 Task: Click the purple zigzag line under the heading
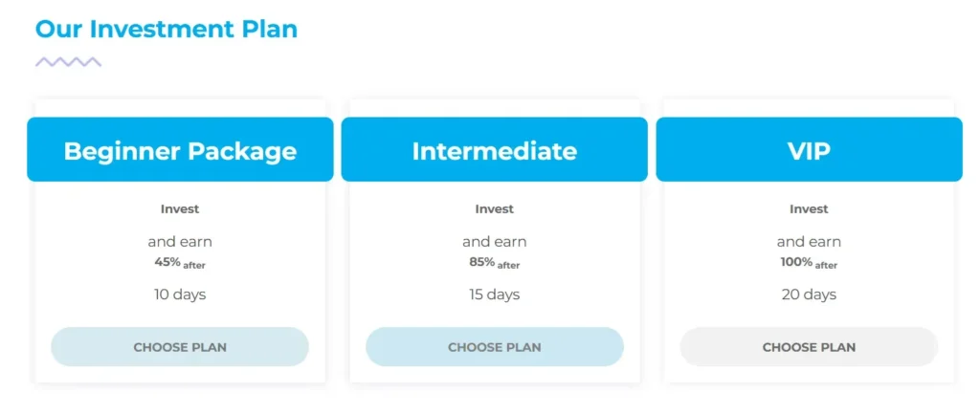(69, 62)
